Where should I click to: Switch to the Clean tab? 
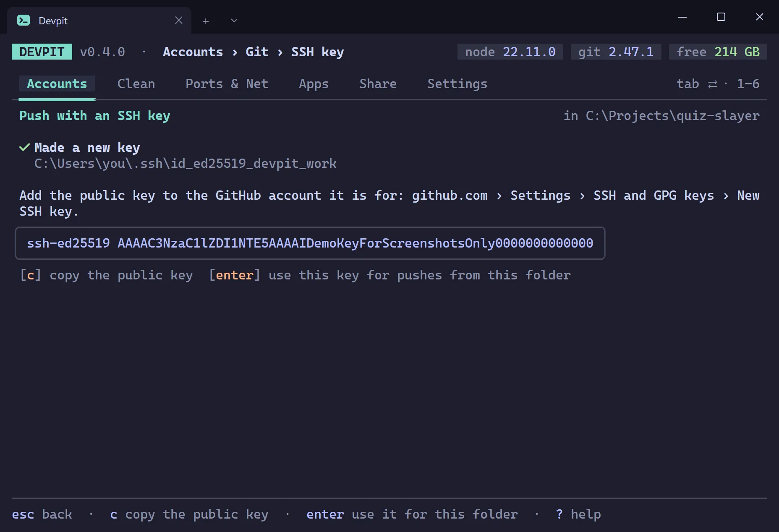[136, 84]
